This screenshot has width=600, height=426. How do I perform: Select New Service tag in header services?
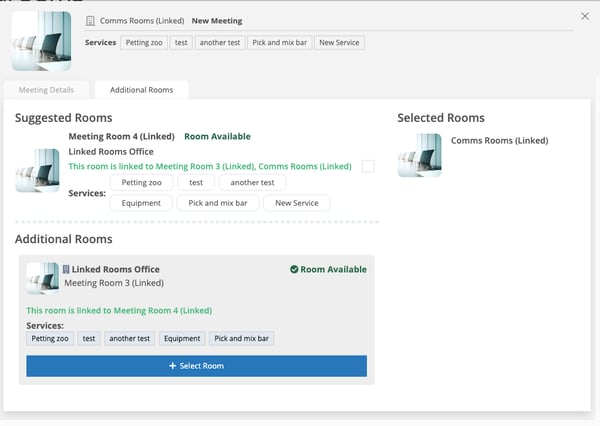(x=340, y=43)
